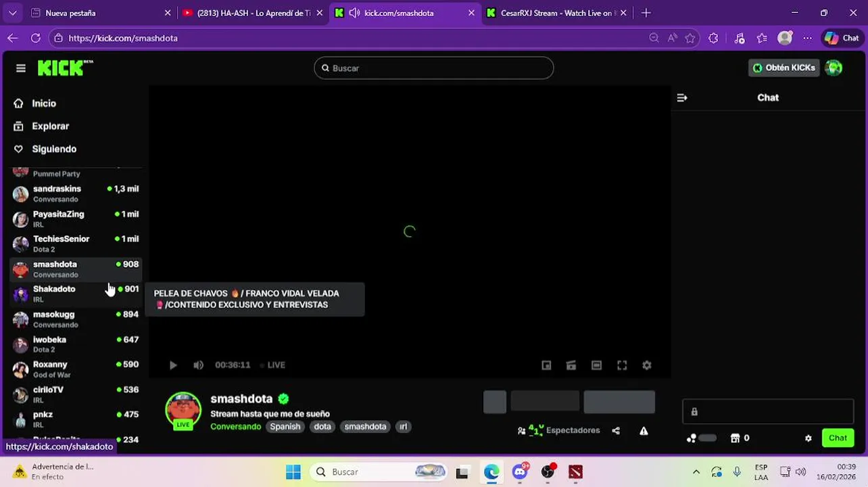Go to Inicio in sidebar
Viewport: 868px width, 487px height.
pos(44,103)
